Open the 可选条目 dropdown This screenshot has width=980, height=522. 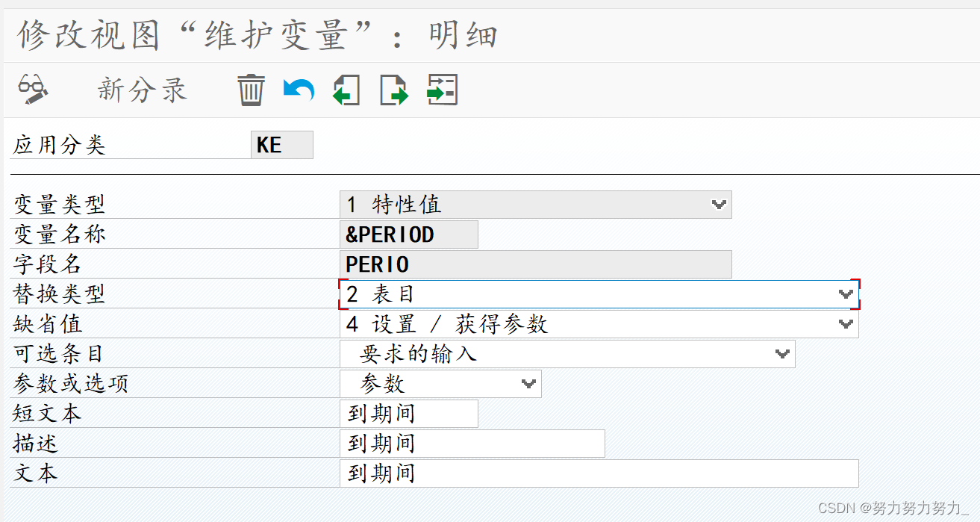point(781,353)
